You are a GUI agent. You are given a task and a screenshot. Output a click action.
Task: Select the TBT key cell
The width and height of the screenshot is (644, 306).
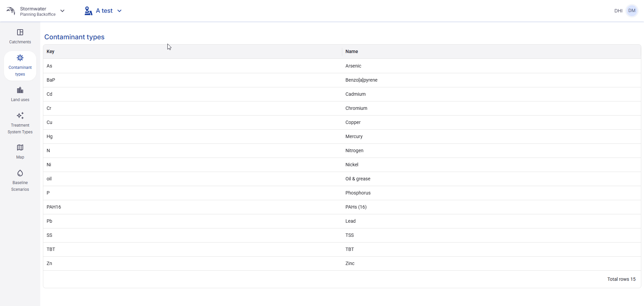tap(193, 249)
